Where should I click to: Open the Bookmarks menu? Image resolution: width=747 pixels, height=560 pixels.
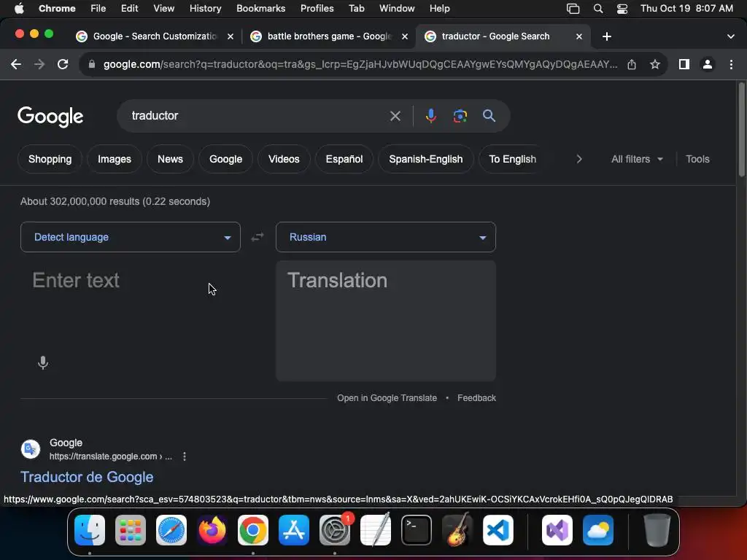(x=260, y=9)
